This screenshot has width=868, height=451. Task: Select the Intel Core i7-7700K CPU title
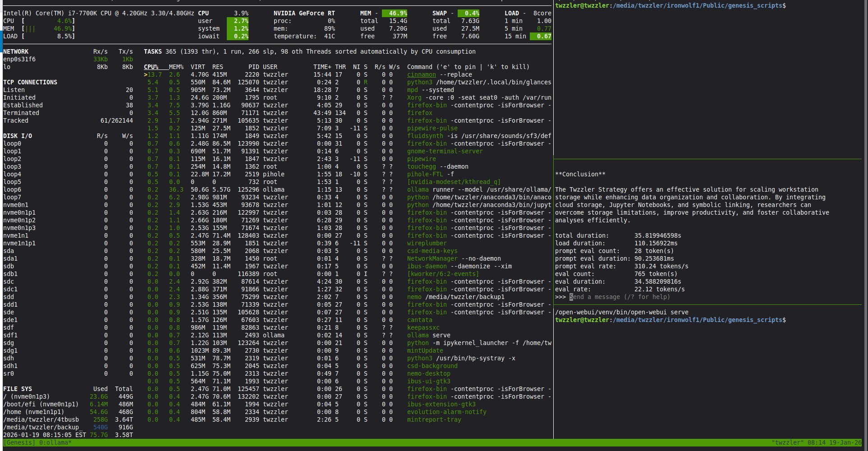click(99, 13)
